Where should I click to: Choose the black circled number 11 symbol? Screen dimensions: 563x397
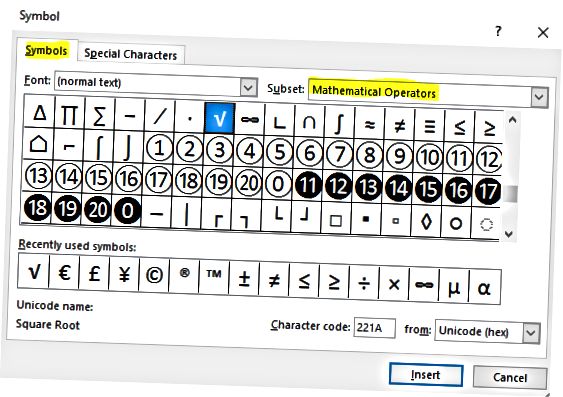click(x=308, y=185)
